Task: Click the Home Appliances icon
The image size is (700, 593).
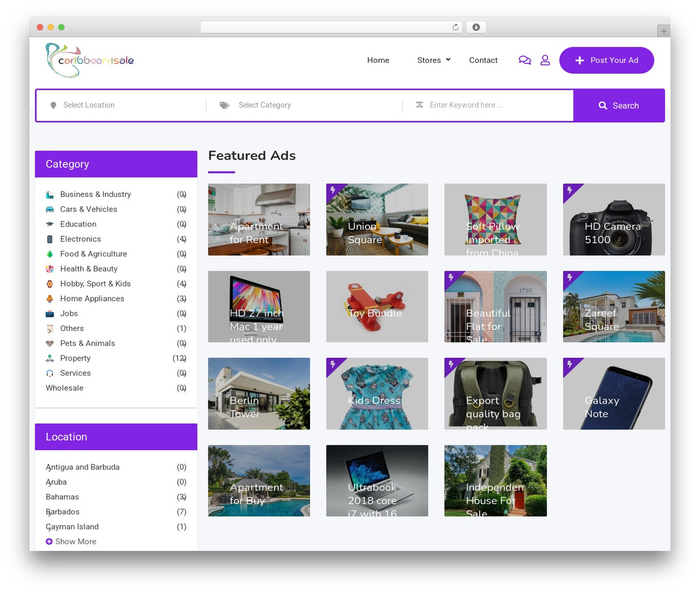Action: click(50, 299)
